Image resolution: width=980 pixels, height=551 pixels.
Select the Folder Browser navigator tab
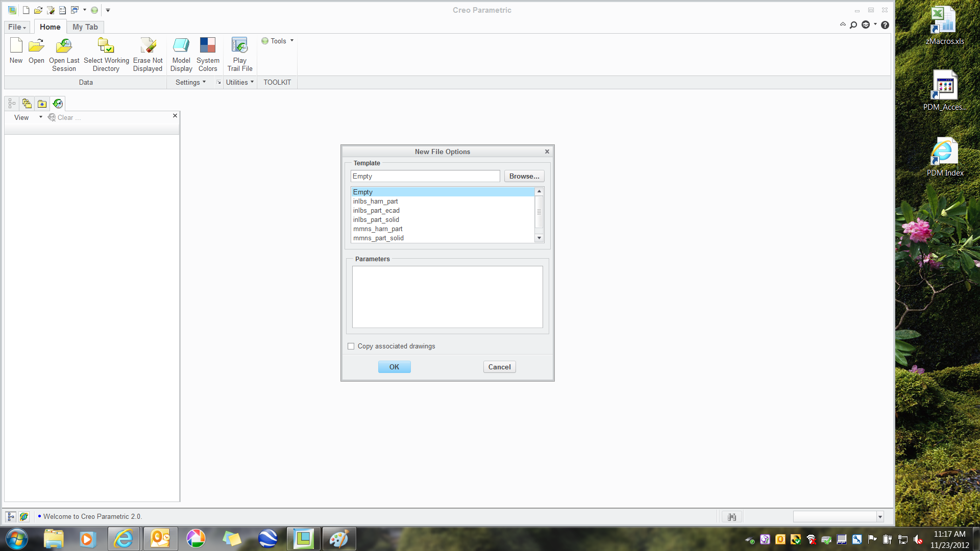(x=27, y=104)
